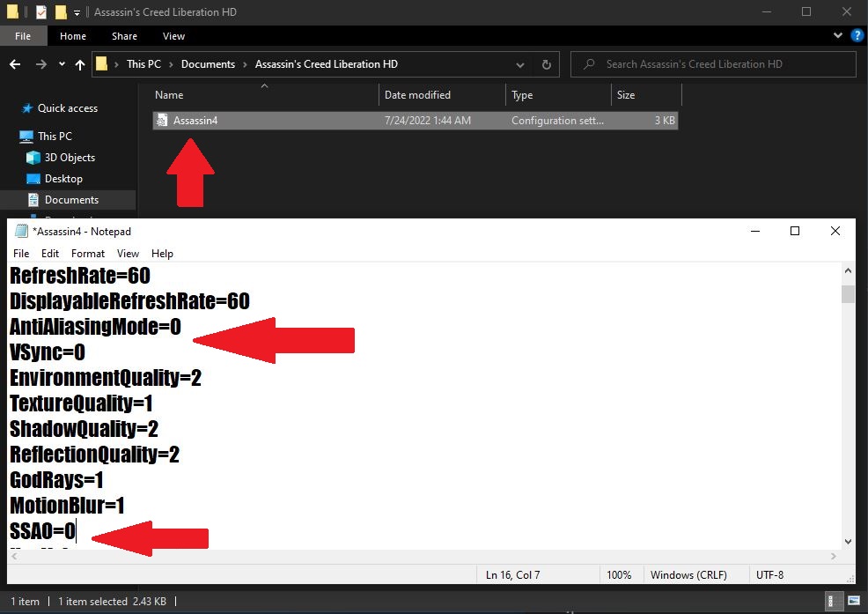Viewport: 868px width, 614px height.
Task: Switch Explorer to large icons view
Action: (x=854, y=602)
